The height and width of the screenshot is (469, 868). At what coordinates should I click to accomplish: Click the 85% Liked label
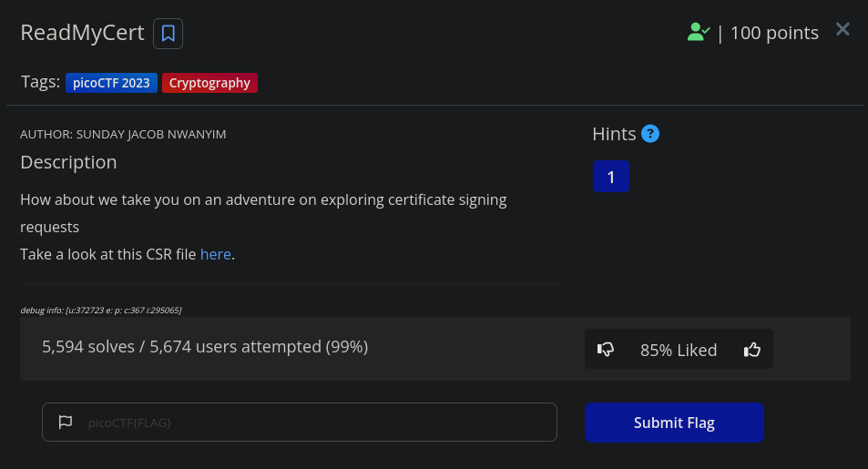click(679, 350)
